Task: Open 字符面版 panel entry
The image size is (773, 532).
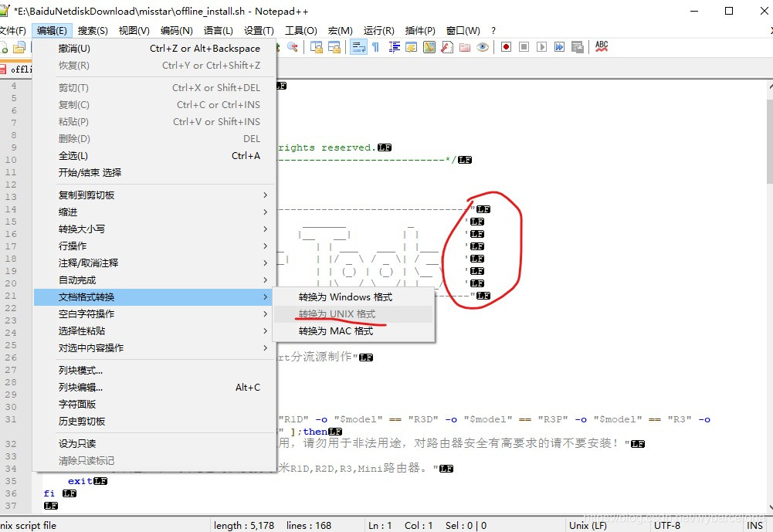Action: 154,405
